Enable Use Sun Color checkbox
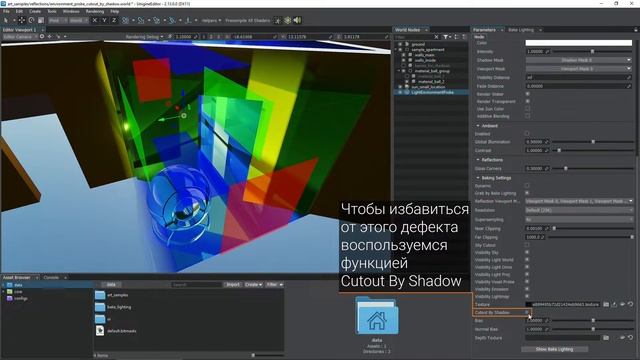 (x=527, y=109)
